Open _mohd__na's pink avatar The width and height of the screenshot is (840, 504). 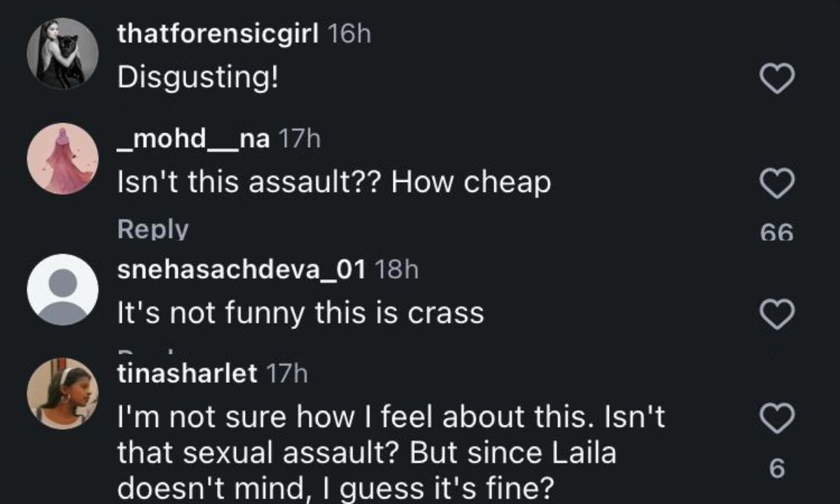click(x=62, y=158)
